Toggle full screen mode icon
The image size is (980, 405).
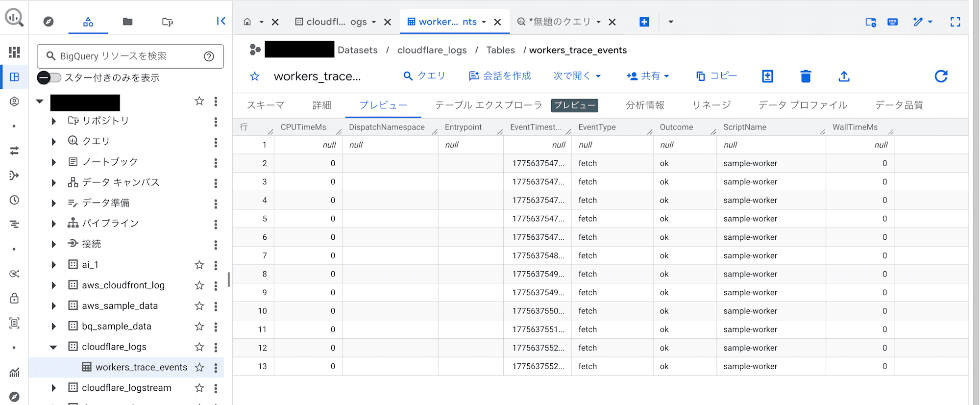(955, 22)
